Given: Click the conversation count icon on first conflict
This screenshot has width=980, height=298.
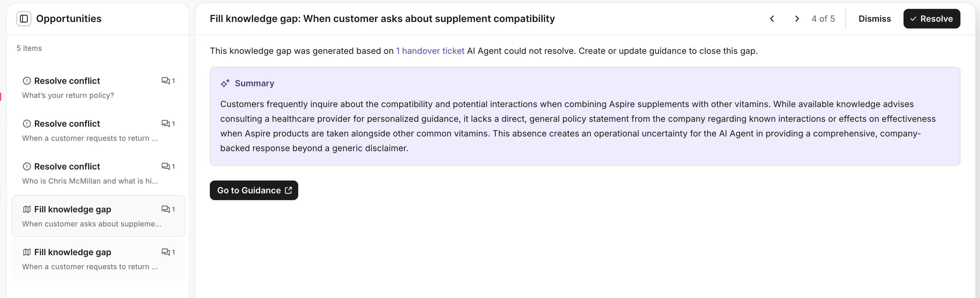Looking at the screenshot, I should (165, 81).
